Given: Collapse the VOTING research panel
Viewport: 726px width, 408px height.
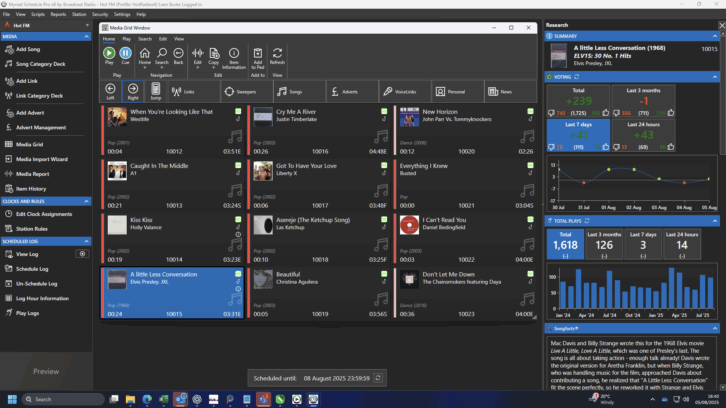Looking at the screenshot, I should 715,77.
